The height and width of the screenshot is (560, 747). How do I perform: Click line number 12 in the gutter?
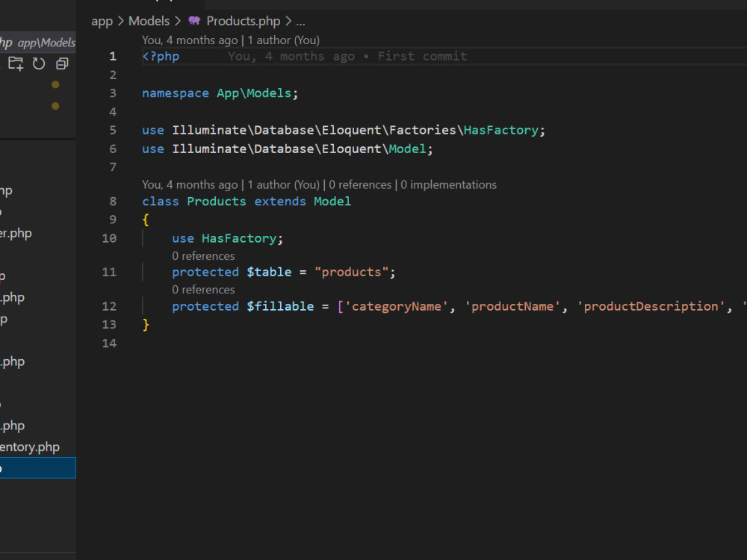(x=109, y=306)
